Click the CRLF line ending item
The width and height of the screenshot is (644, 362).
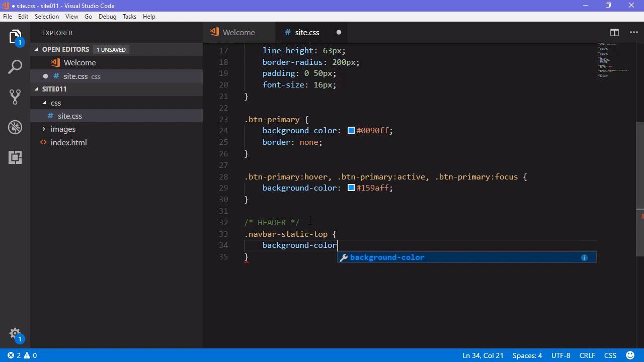point(587,355)
